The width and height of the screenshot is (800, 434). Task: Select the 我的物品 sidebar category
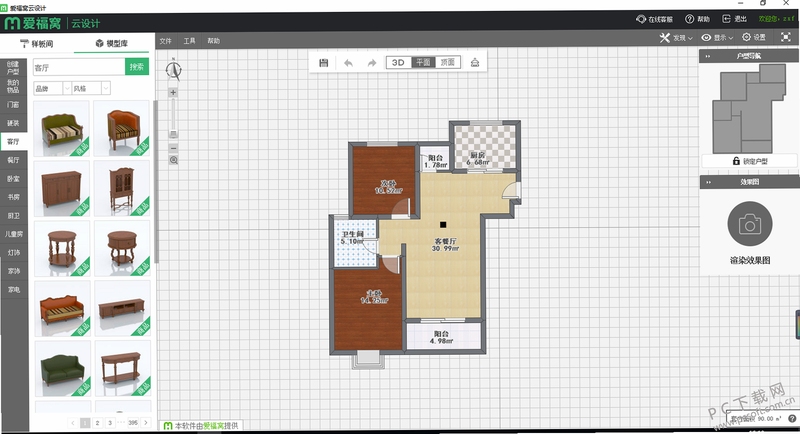click(x=13, y=86)
